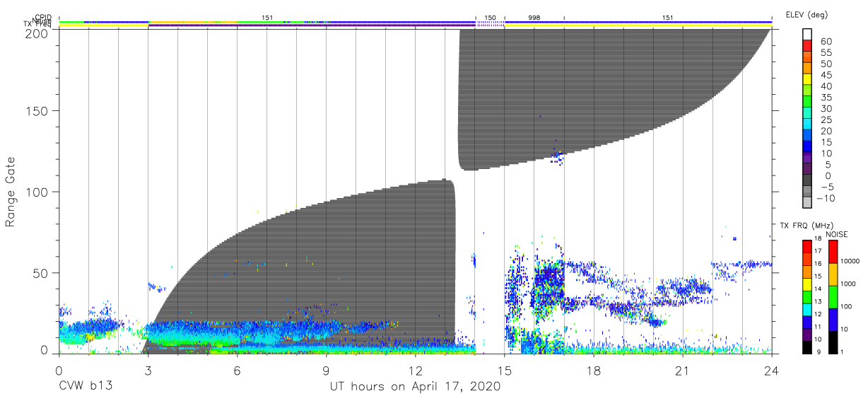Select the dark gray 0 to -5 ELEV segment
The image size is (868, 401).
click(807, 180)
